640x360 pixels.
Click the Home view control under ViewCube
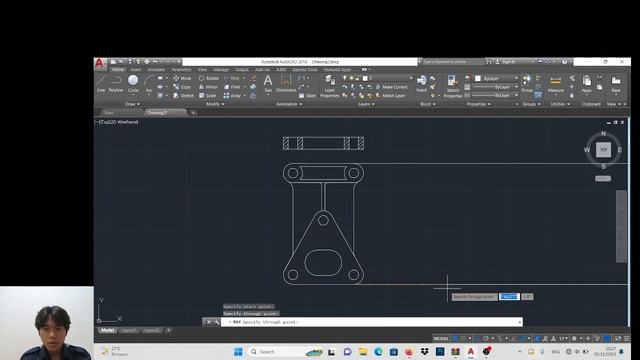[x=603, y=178]
